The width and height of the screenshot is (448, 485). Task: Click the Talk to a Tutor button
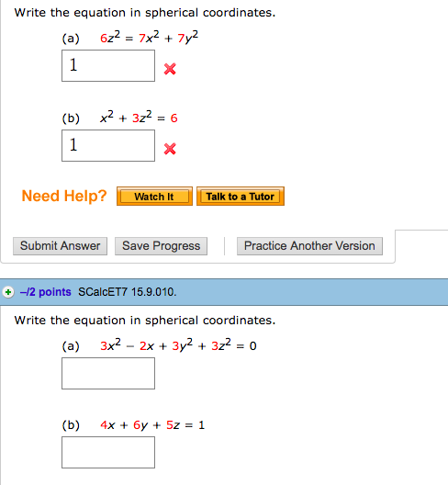point(241,196)
